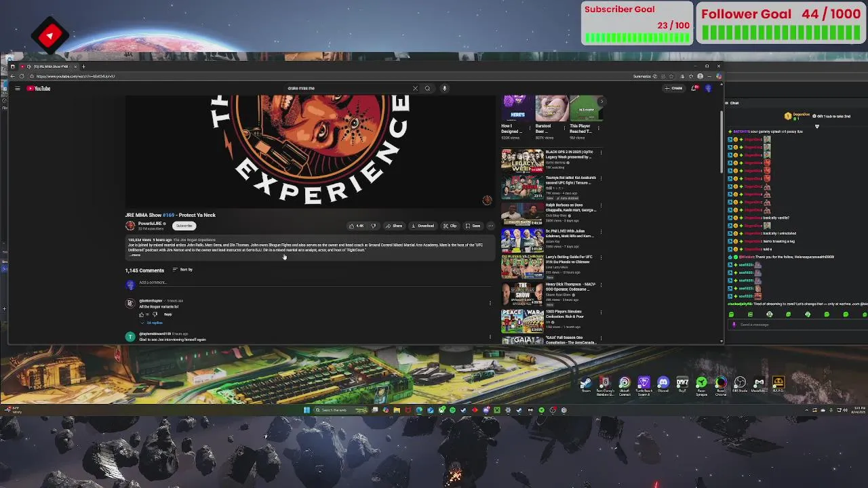Screen dimensions: 868x488
Task: Click the Add a comment field
Action: point(314,283)
